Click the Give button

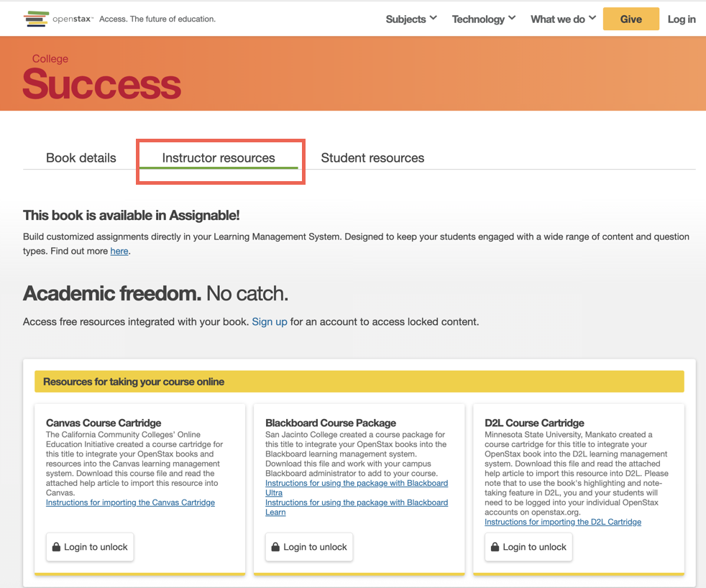(631, 19)
